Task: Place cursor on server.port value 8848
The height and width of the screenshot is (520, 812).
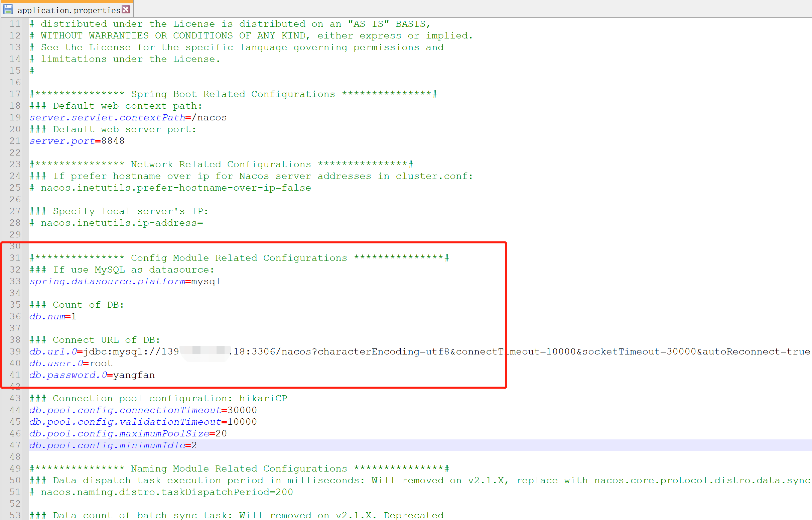Action: (x=113, y=141)
